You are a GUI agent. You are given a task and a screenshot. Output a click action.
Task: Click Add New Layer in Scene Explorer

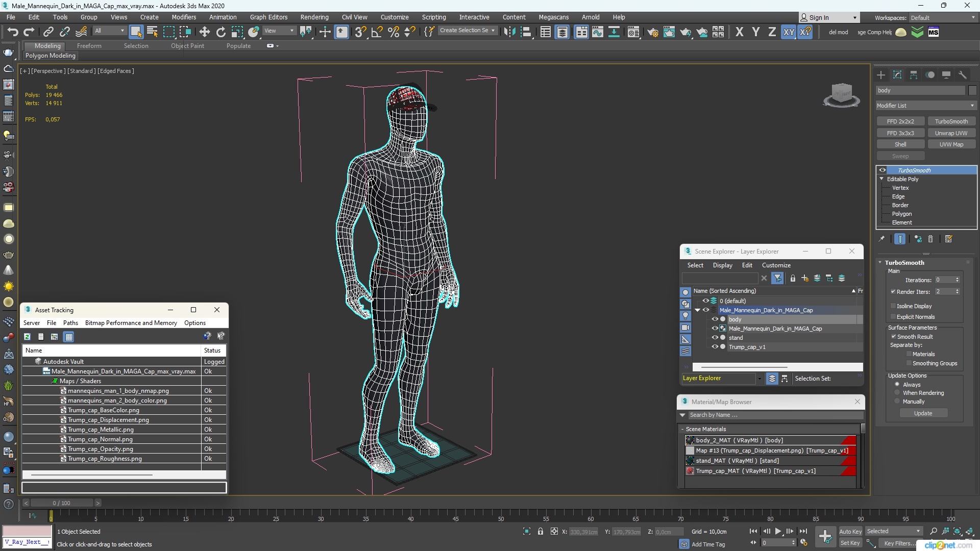804,278
